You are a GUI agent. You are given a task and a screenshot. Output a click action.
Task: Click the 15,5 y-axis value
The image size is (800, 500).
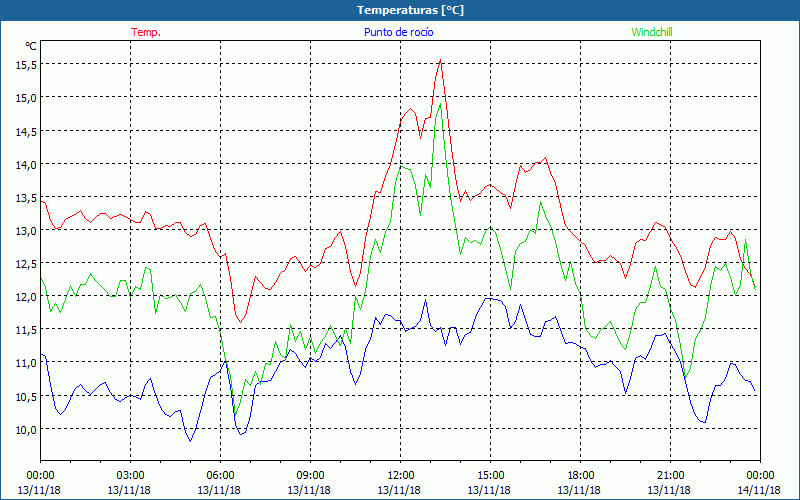tap(27, 64)
